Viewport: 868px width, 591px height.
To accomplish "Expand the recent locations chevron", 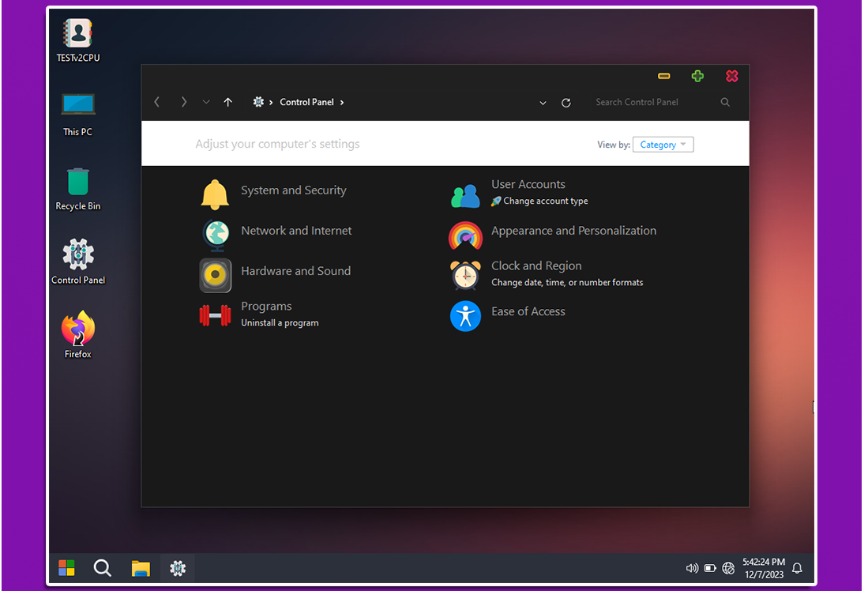I will pyautogui.click(x=206, y=102).
